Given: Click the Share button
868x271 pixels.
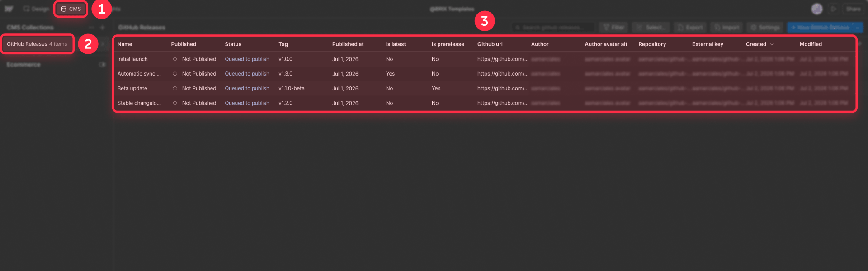Looking at the screenshot, I should pos(853,9).
